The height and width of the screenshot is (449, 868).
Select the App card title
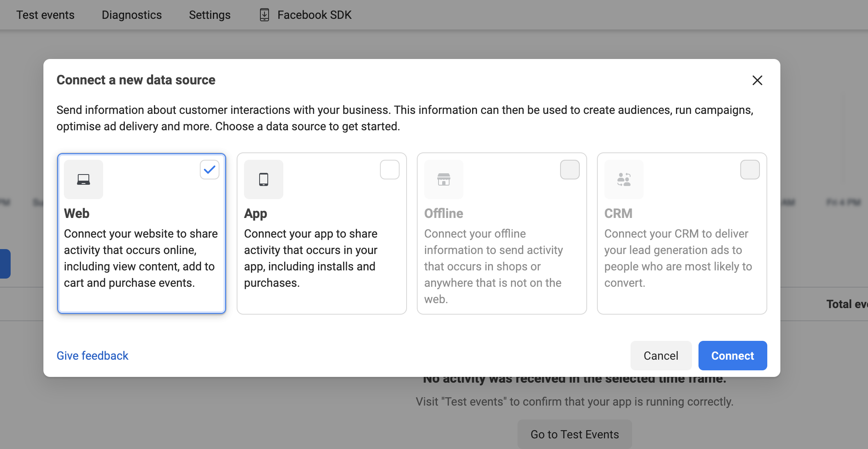(x=255, y=213)
